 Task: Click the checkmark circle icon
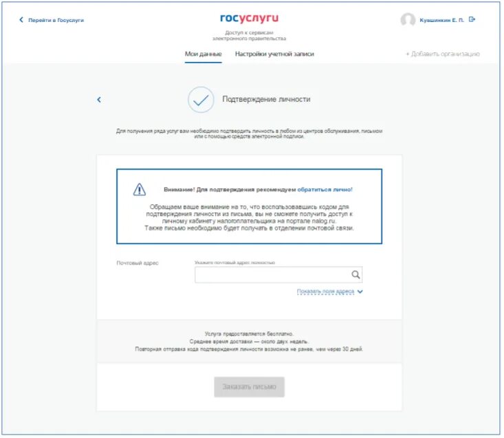(201, 100)
